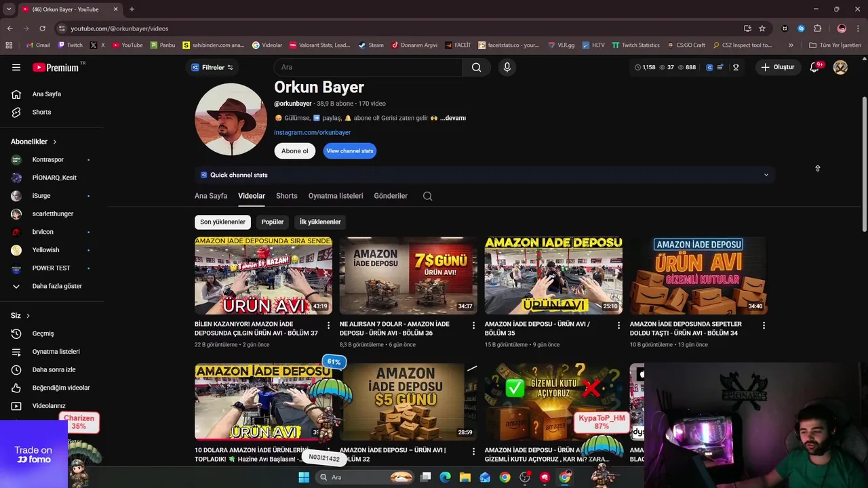Open the account avatar menu
This screenshot has height=488, width=868.
[x=840, y=67]
